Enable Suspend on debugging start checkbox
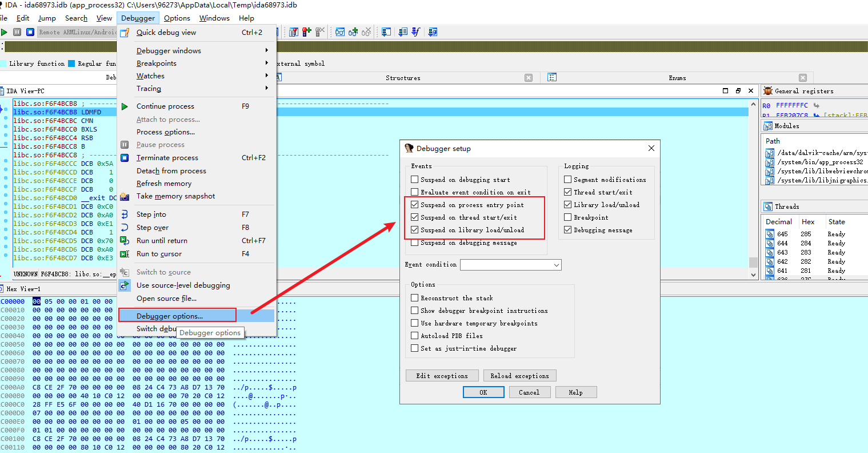Image resolution: width=868 pixels, height=453 pixels. [415, 180]
